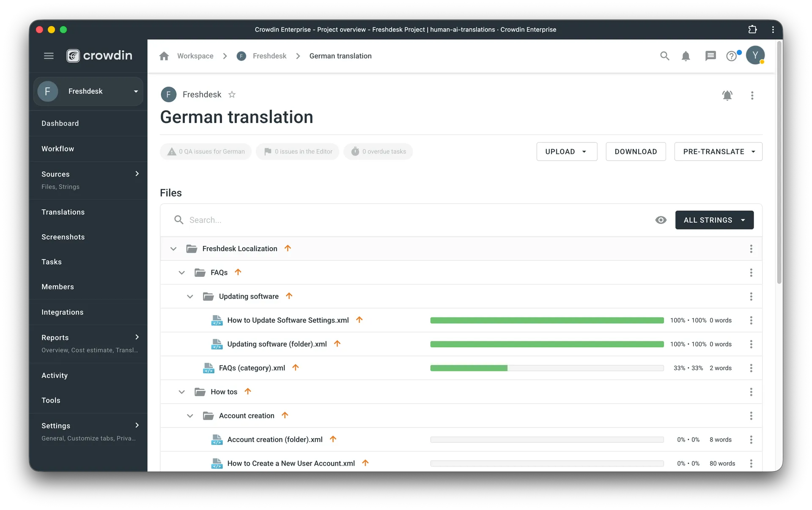The image size is (812, 510).
Task: Click the project notification bell near Freshdesk title
Action: [727, 95]
